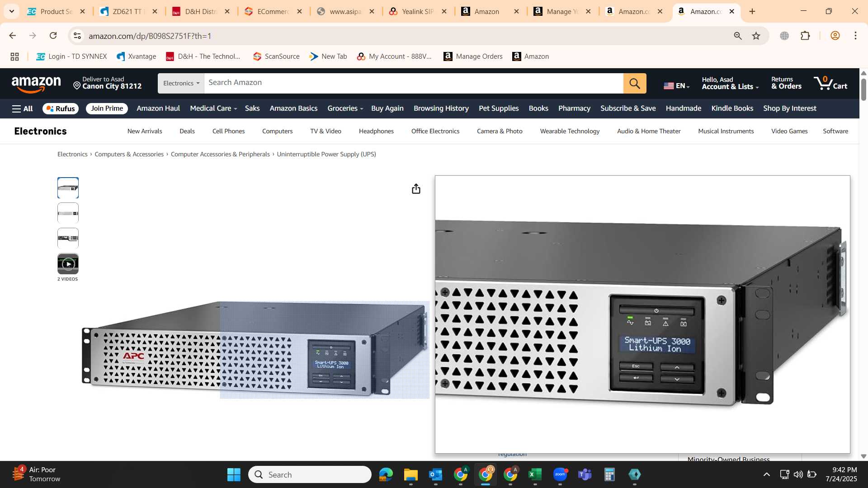Open the Amazon Haul link
Image resolution: width=868 pixels, height=488 pixels.
point(158,108)
